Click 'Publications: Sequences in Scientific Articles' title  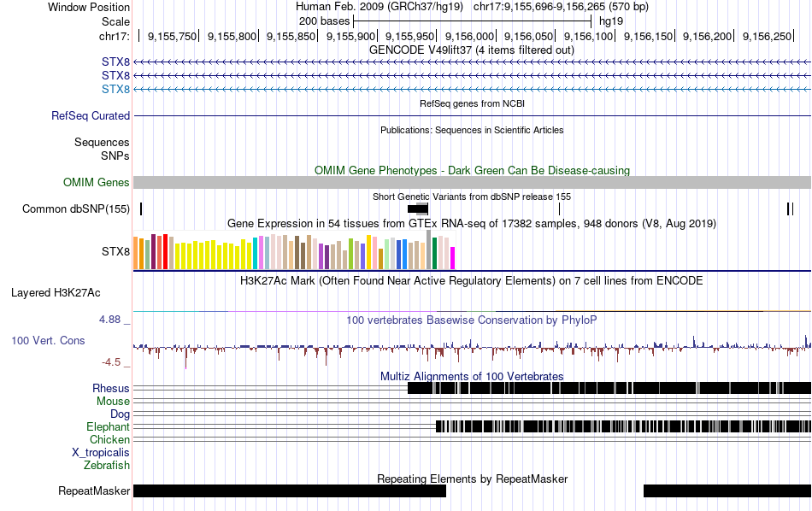tap(472, 130)
